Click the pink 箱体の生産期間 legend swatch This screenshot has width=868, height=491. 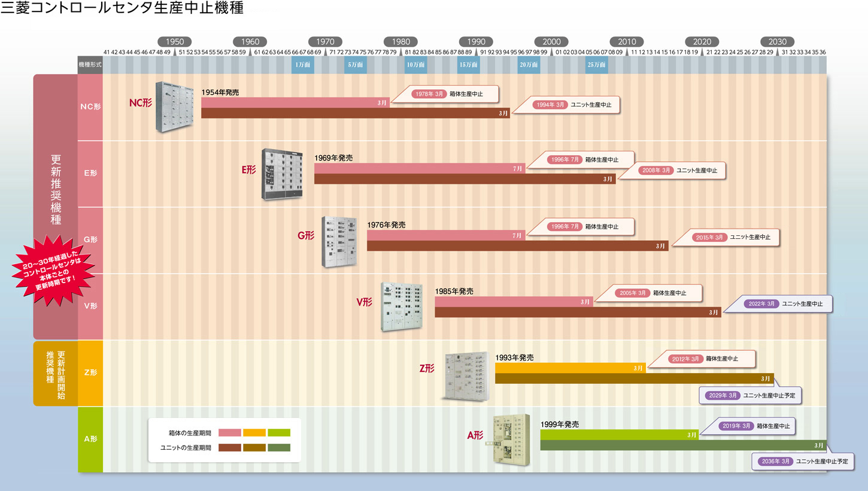pyautogui.click(x=230, y=432)
